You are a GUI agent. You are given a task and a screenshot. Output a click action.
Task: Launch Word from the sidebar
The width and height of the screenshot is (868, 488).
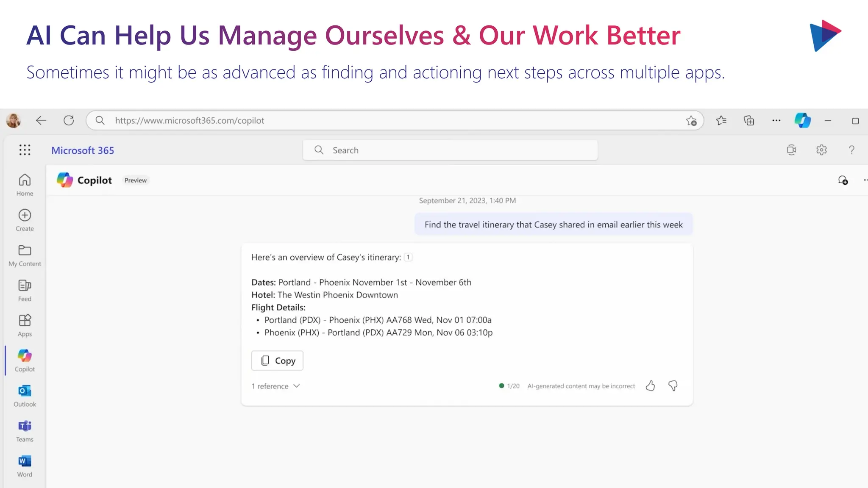click(25, 466)
